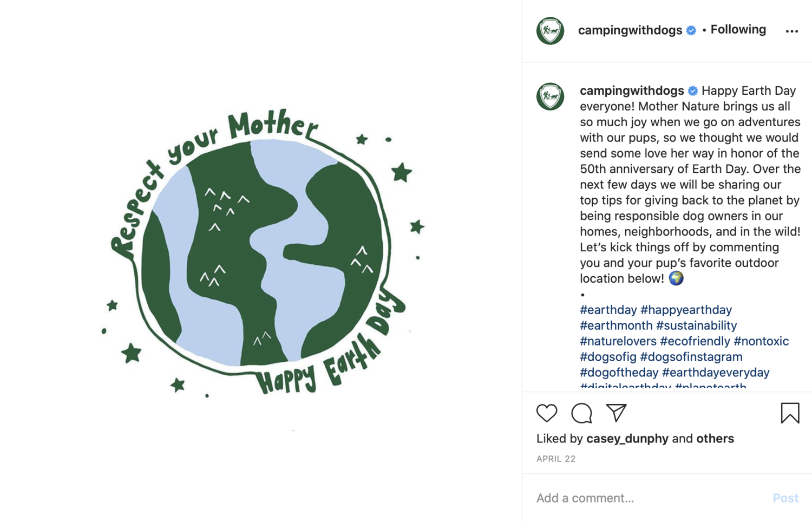Save post with bookmark icon
This screenshot has width=812, height=521.
point(790,413)
